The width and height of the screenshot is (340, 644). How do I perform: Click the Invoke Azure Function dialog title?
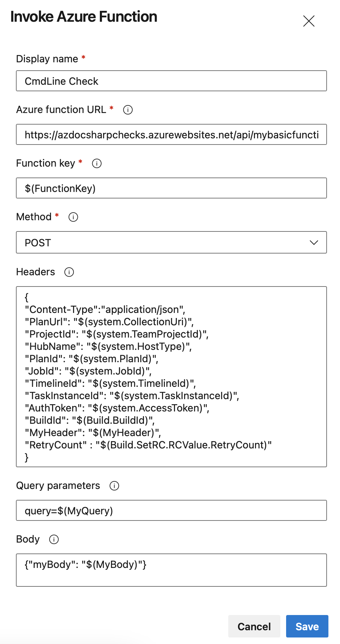pos(84,16)
